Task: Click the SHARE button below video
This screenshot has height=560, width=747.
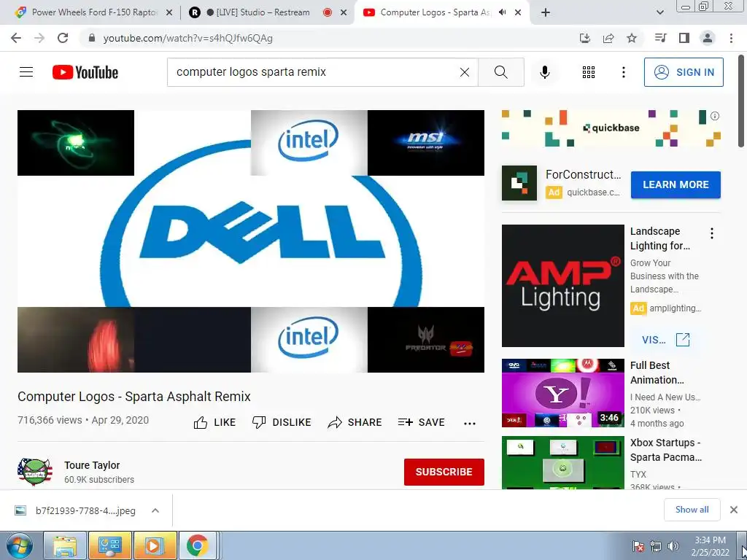Action: (x=355, y=422)
